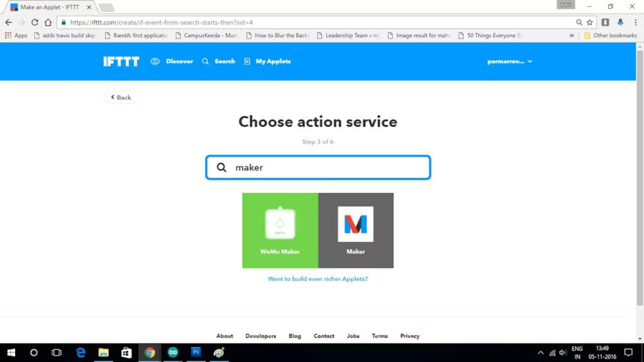Show hidden tray icons chevron

(540, 353)
